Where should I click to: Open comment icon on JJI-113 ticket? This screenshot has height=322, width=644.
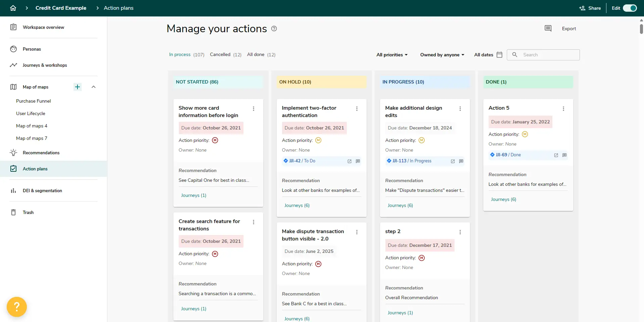pyautogui.click(x=461, y=161)
